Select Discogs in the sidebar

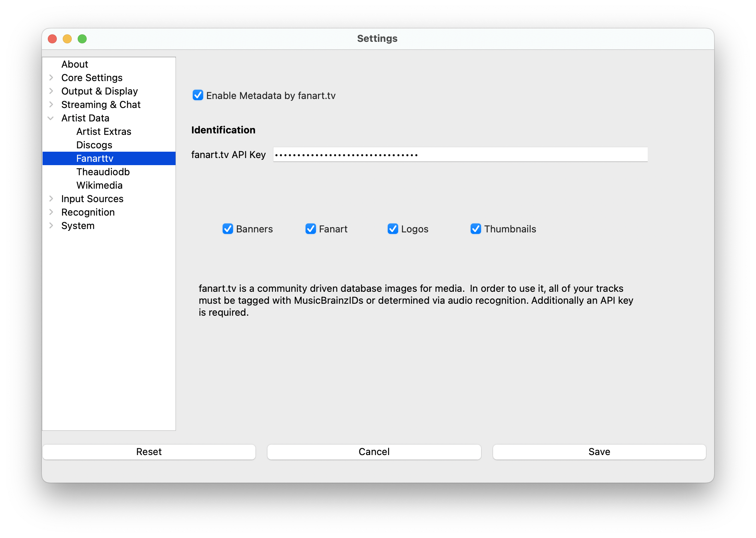94,145
